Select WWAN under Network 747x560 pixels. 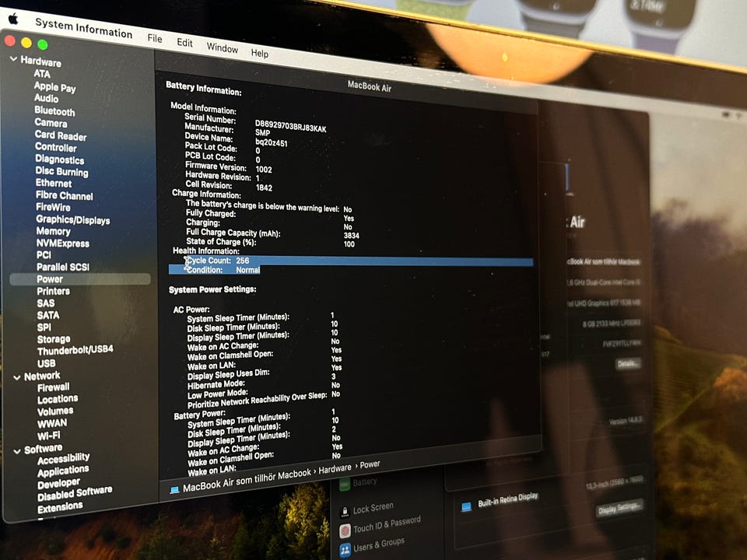point(52,423)
